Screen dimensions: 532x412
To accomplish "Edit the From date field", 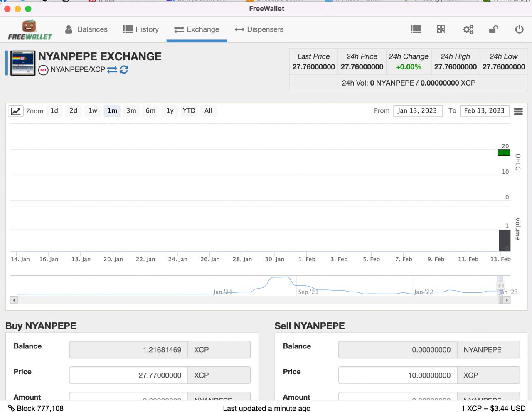I will pyautogui.click(x=418, y=111).
